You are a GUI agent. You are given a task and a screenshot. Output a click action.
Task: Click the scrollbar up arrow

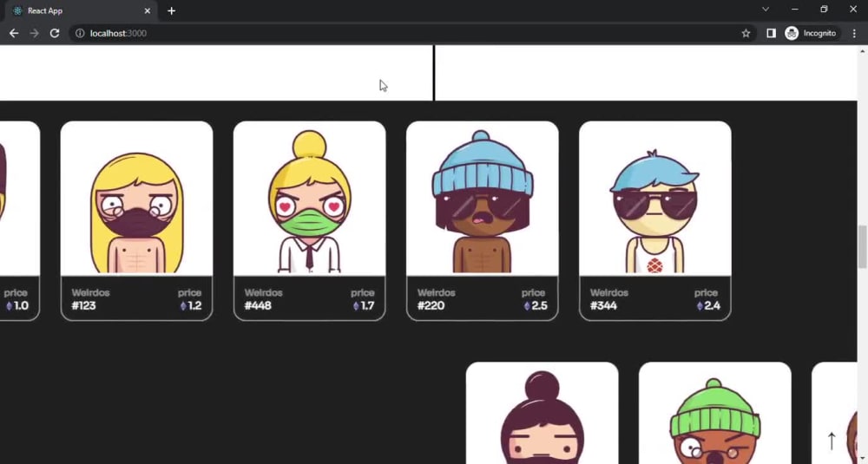pos(862,51)
